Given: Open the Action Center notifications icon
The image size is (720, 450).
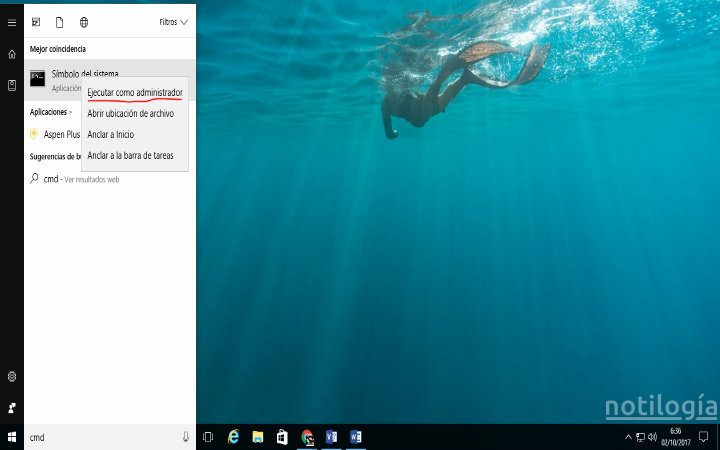Looking at the screenshot, I should (x=703, y=437).
